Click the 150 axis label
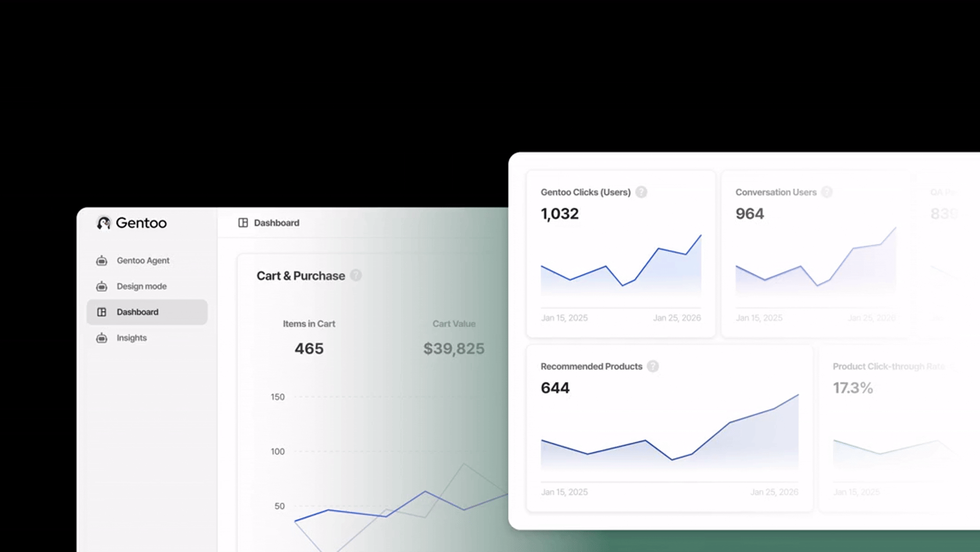 pyautogui.click(x=278, y=397)
